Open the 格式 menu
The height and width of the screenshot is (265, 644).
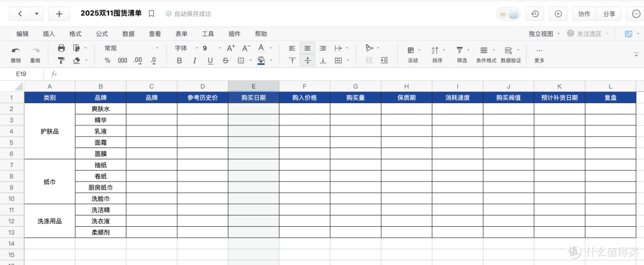[75, 34]
